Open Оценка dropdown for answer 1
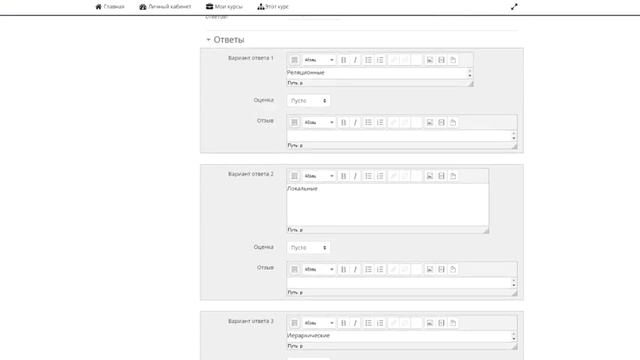640x360 pixels. tap(309, 100)
